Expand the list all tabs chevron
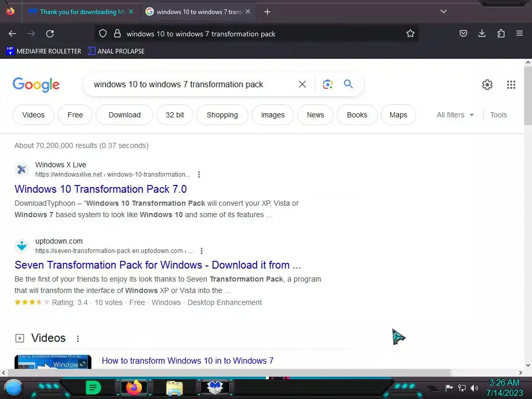Image resolution: width=532 pixels, height=399 pixels. pos(444,11)
